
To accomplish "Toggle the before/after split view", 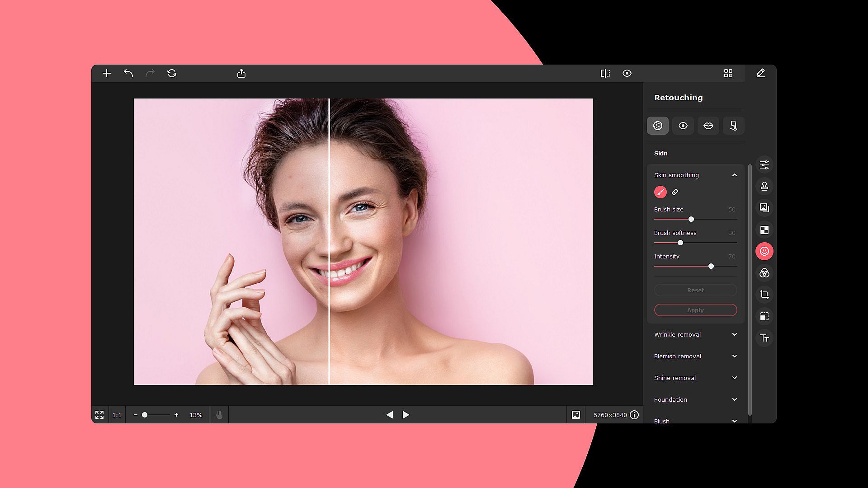I will click(x=605, y=73).
